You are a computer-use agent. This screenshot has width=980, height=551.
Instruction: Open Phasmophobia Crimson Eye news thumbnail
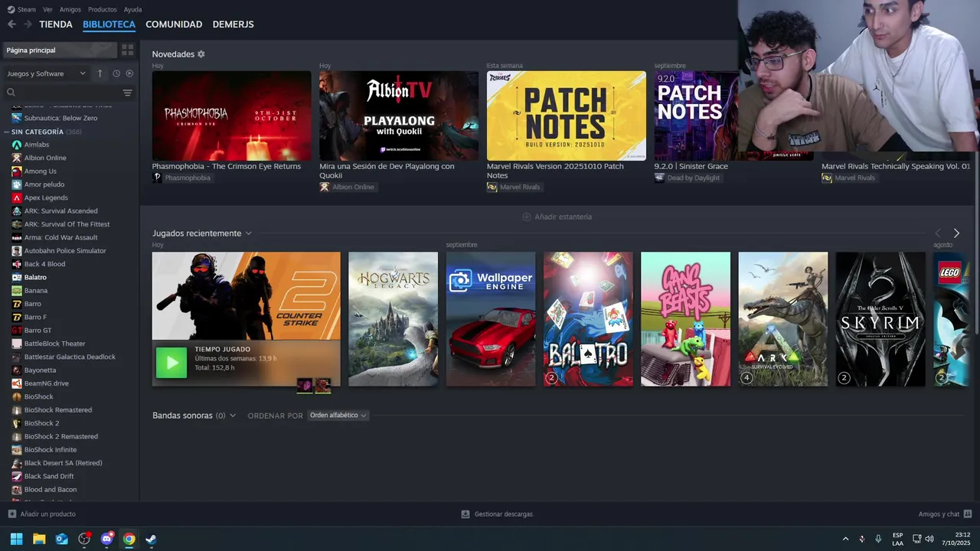(231, 116)
